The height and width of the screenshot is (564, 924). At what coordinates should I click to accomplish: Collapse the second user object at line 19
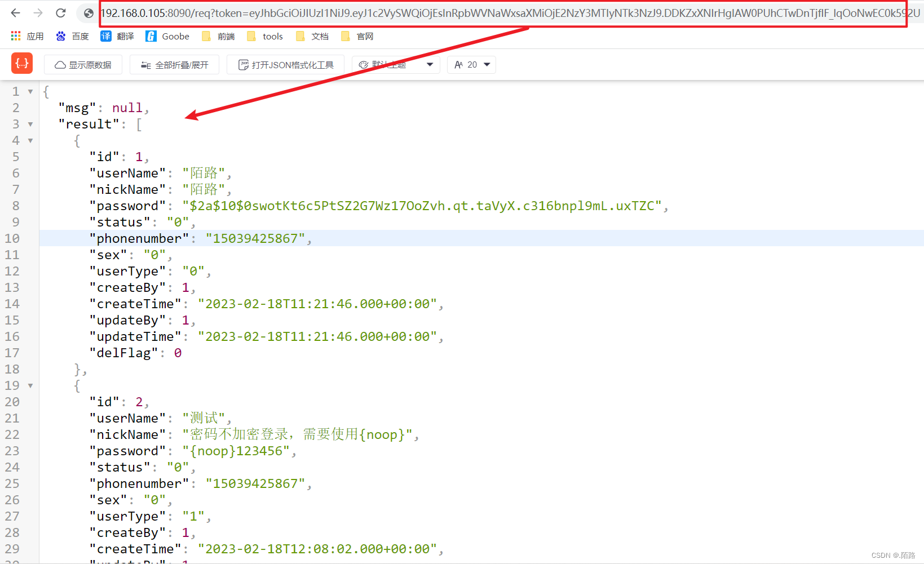30,385
